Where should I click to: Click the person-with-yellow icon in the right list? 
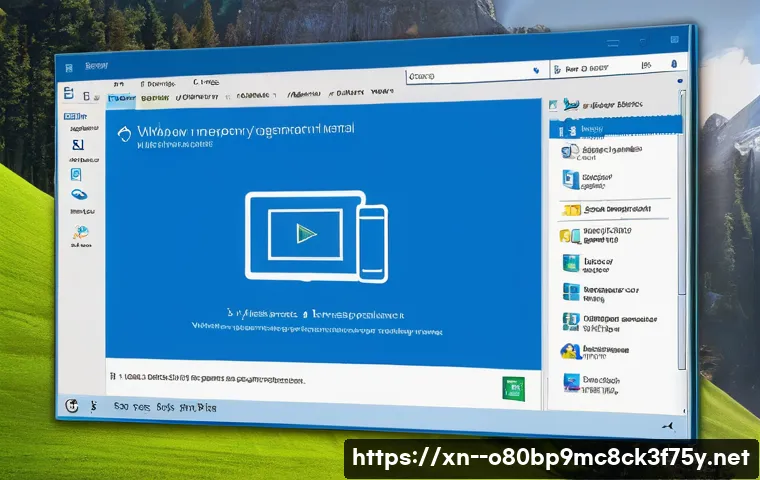[x=570, y=351]
